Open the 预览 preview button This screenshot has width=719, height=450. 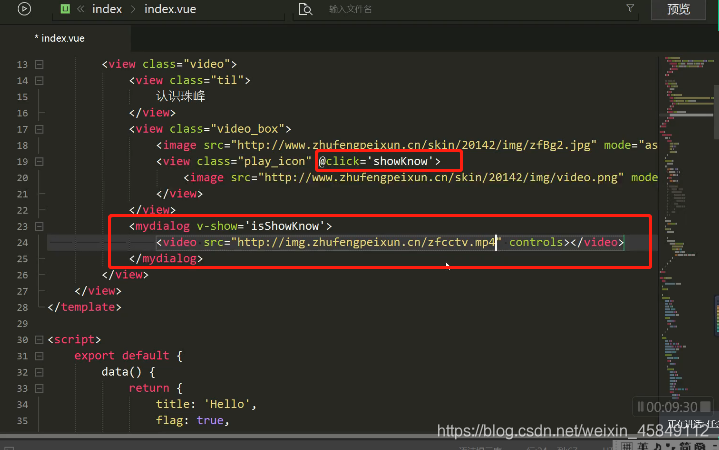(678, 9)
